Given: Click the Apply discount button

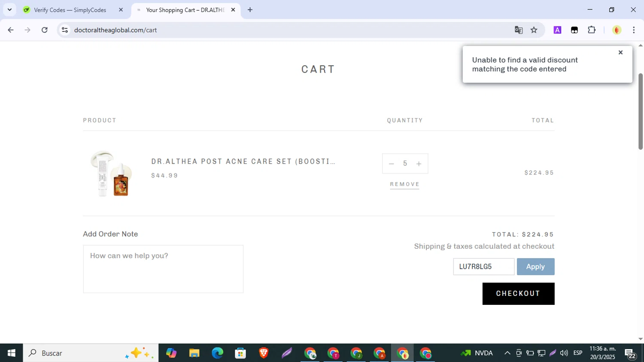Looking at the screenshot, I should click(x=535, y=267).
